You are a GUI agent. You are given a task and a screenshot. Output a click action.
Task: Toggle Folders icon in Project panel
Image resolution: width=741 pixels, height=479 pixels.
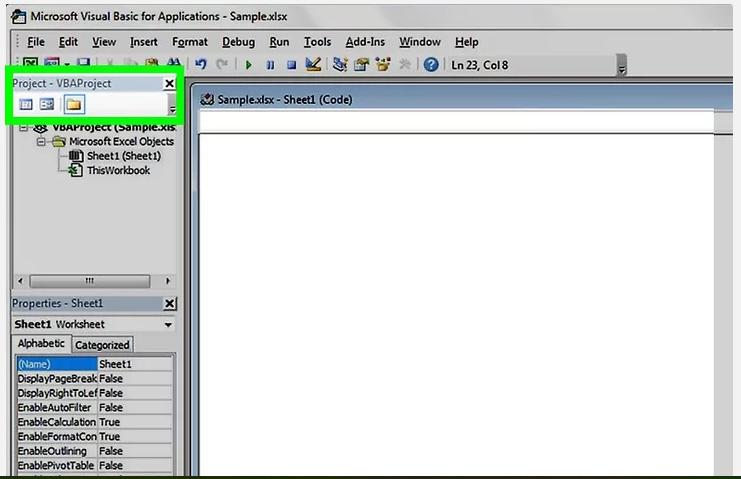(73, 104)
